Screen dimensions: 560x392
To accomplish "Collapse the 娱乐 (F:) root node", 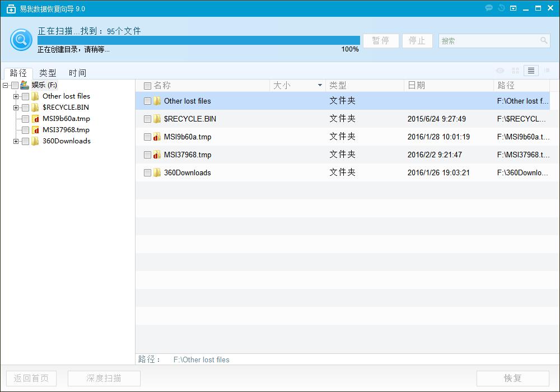I will pos(4,85).
